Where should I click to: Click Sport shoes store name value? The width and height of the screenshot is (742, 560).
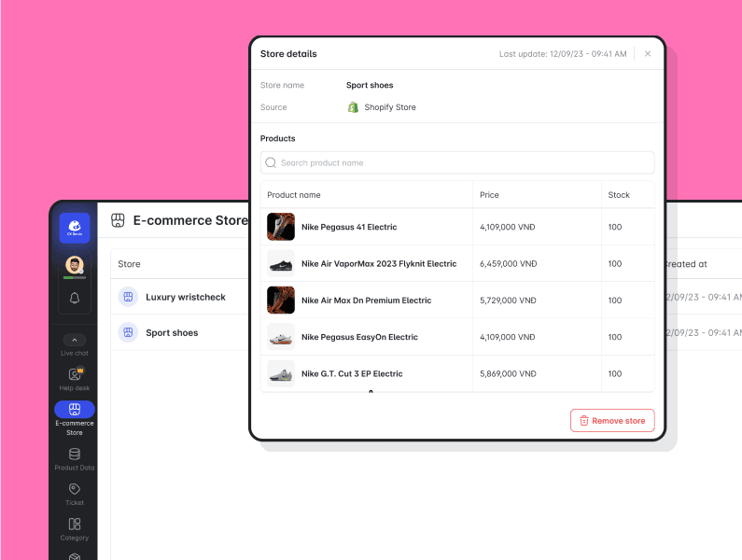click(x=370, y=85)
